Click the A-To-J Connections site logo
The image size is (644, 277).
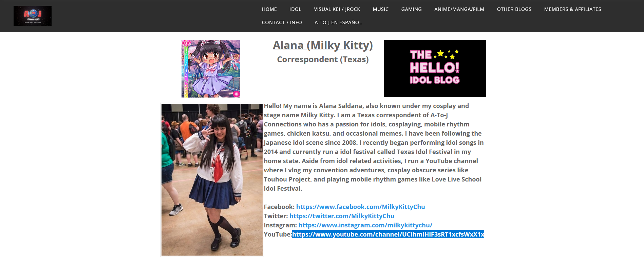[33, 16]
